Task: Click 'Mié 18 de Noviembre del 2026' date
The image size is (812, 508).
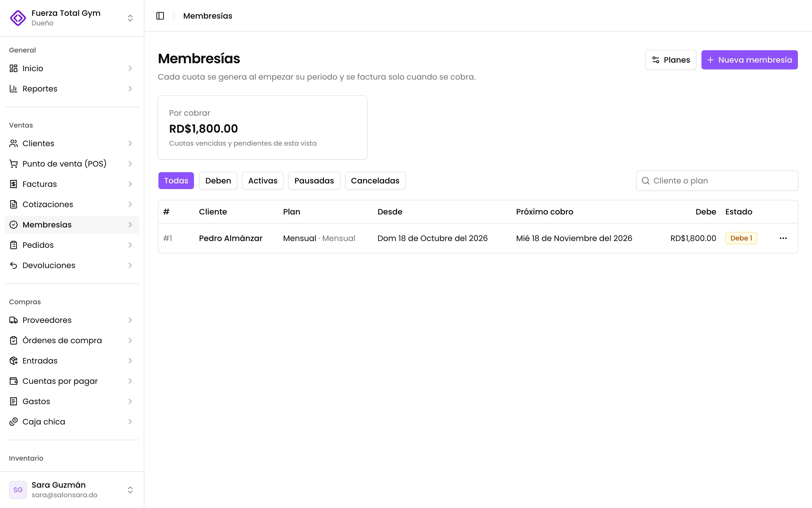Action: click(x=574, y=238)
